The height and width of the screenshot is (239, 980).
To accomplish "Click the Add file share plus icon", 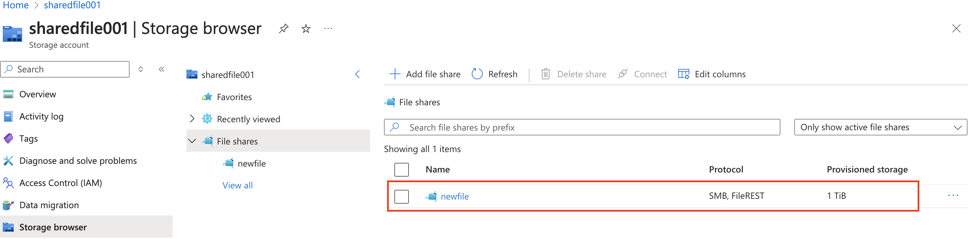I will point(395,74).
